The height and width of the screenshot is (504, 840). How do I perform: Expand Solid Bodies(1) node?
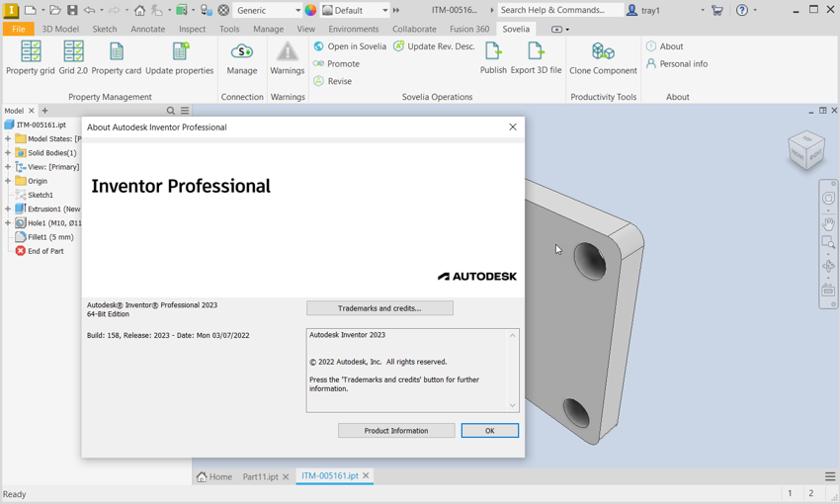coord(8,152)
